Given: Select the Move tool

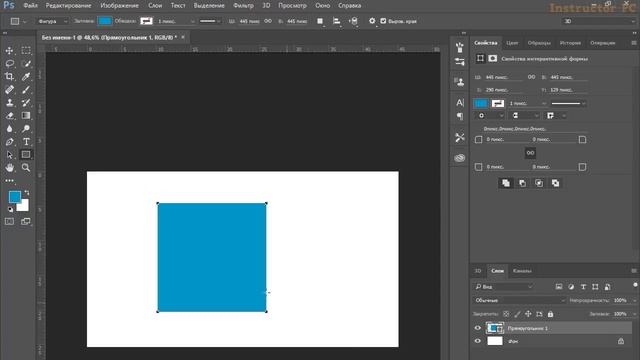Looking at the screenshot, I should coord(9,51).
